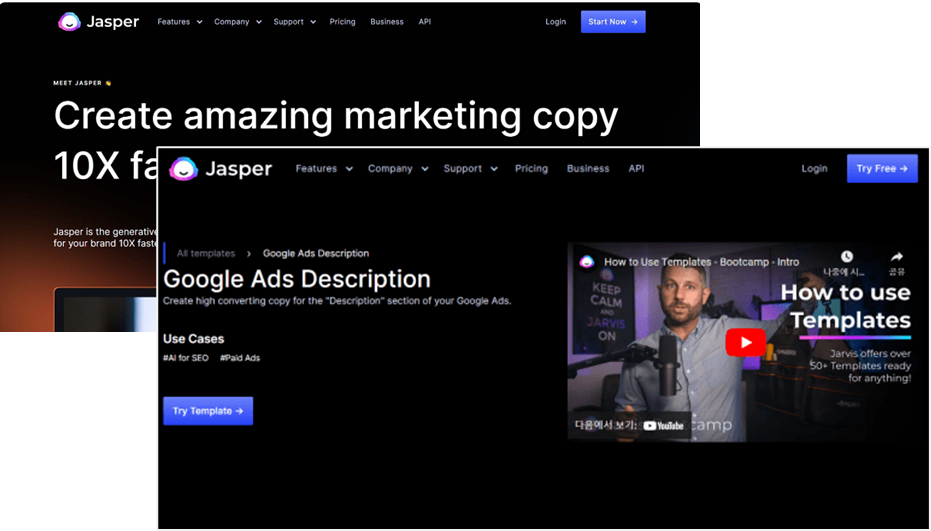Expand Company dropdown in front window
Screen dimensions: 931x531
[x=398, y=169]
